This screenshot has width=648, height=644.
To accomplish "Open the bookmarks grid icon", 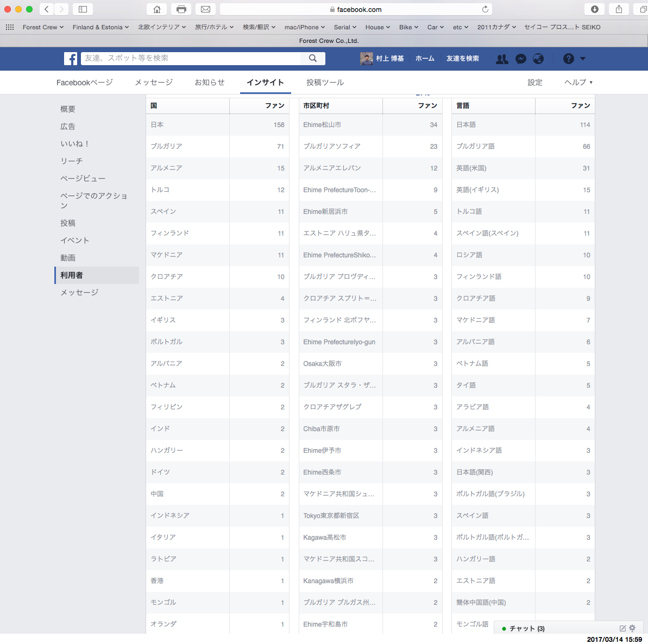I will tap(9, 27).
